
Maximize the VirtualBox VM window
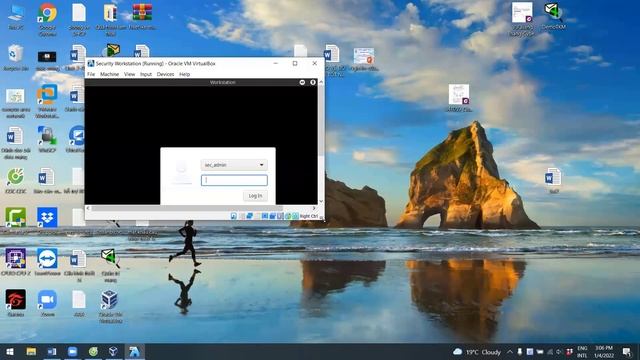[x=295, y=64]
